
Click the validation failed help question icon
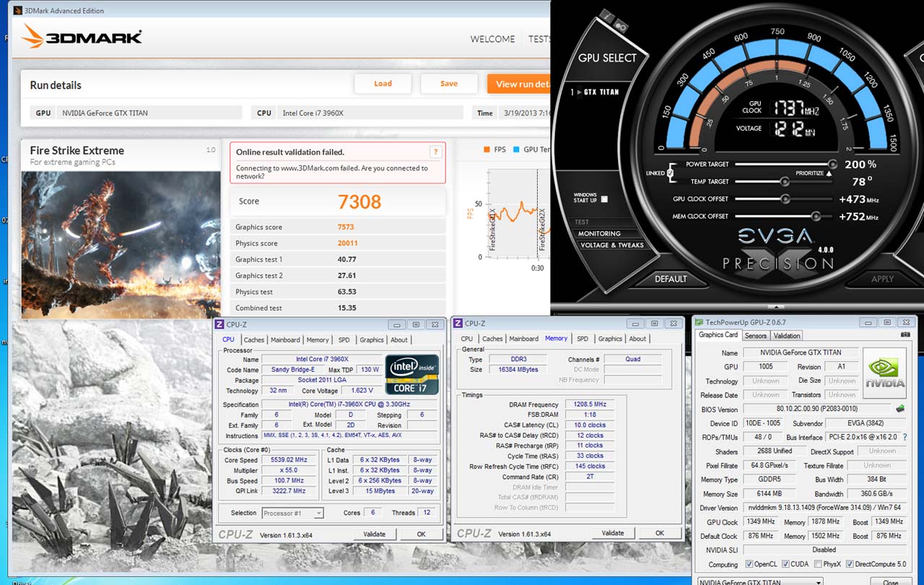point(435,152)
